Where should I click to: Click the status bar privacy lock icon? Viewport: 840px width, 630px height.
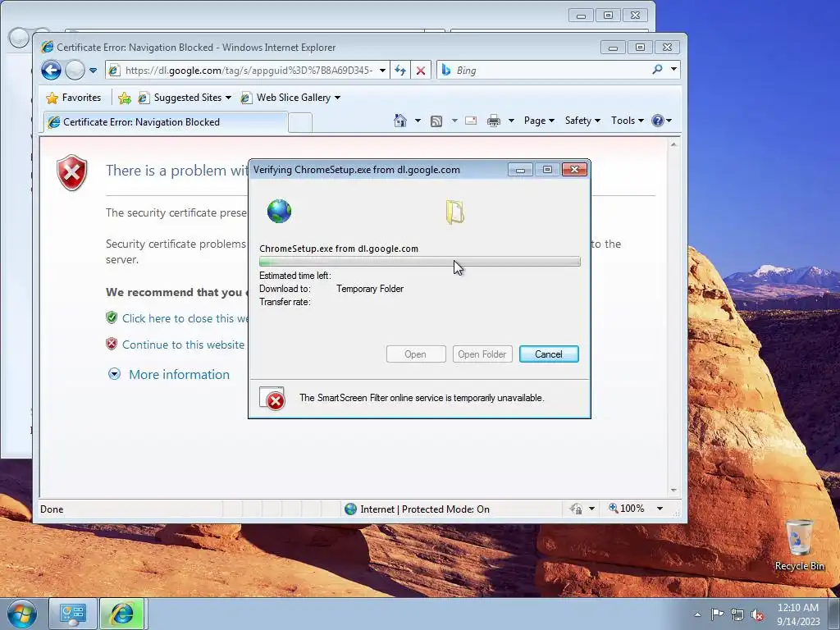tap(577, 509)
